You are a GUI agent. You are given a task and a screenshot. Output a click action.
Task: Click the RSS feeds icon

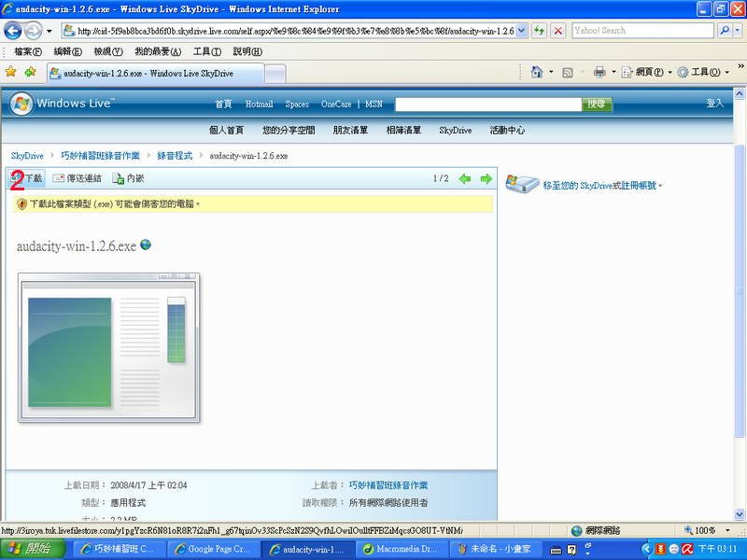[568, 73]
